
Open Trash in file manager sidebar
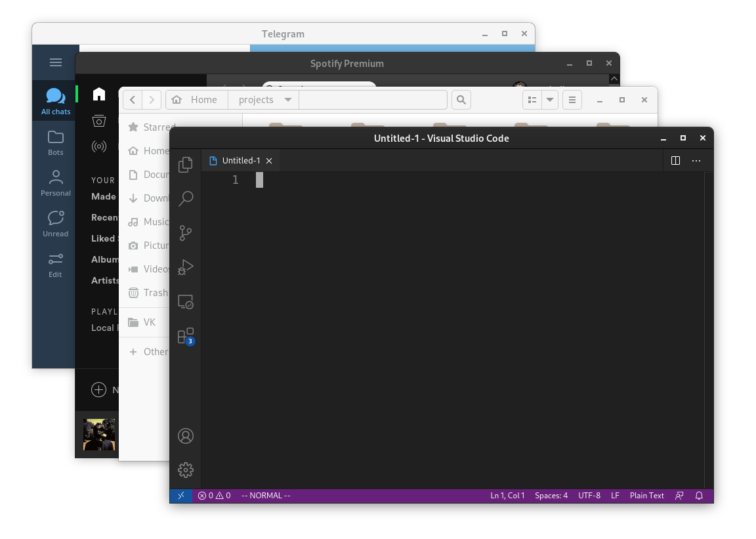[x=147, y=292]
